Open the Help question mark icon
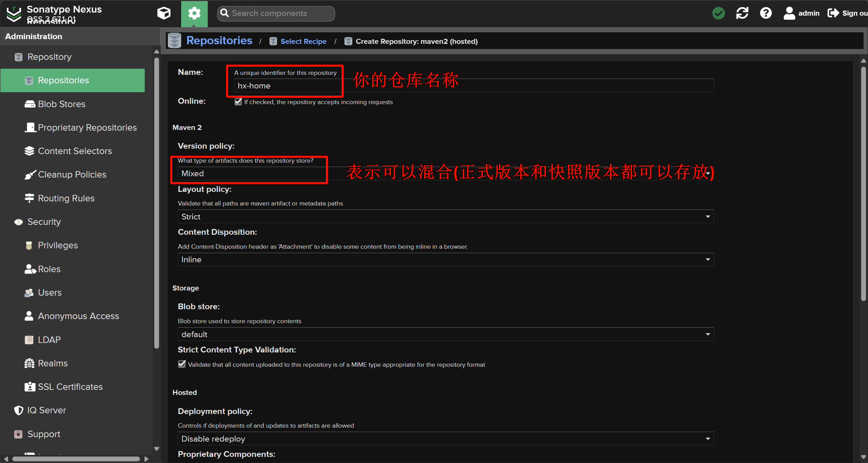Screen dimensions: 868x463 pos(766,13)
